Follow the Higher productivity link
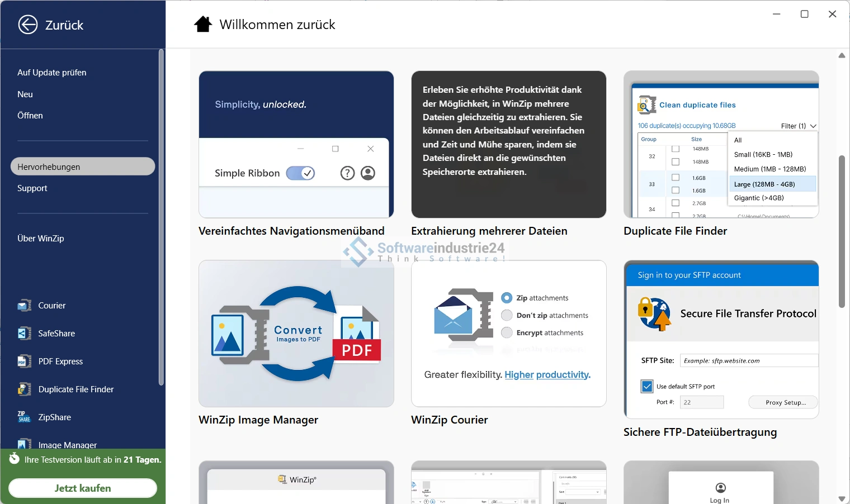The image size is (850, 504). 547,374
